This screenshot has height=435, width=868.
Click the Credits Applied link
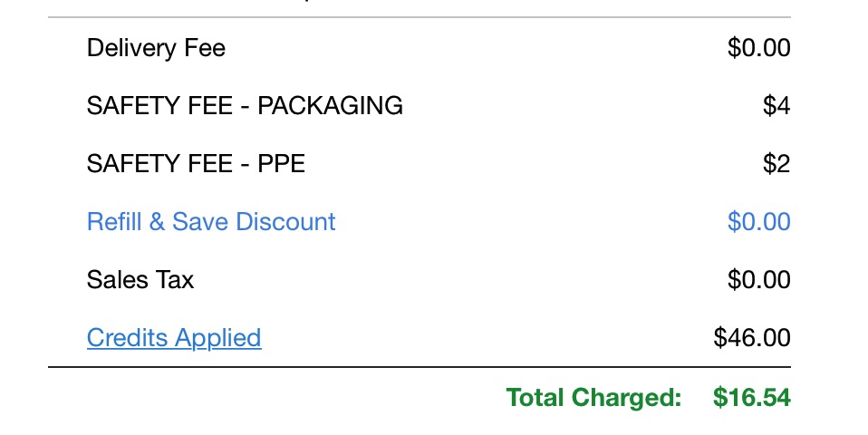click(x=174, y=338)
